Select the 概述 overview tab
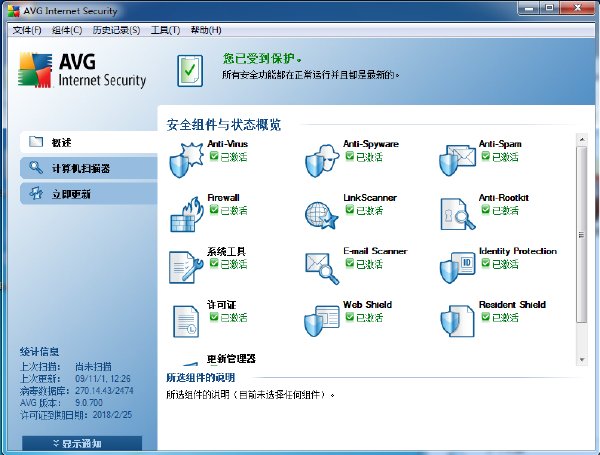The width and height of the screenshot is (600, 455). pos(89,142)
